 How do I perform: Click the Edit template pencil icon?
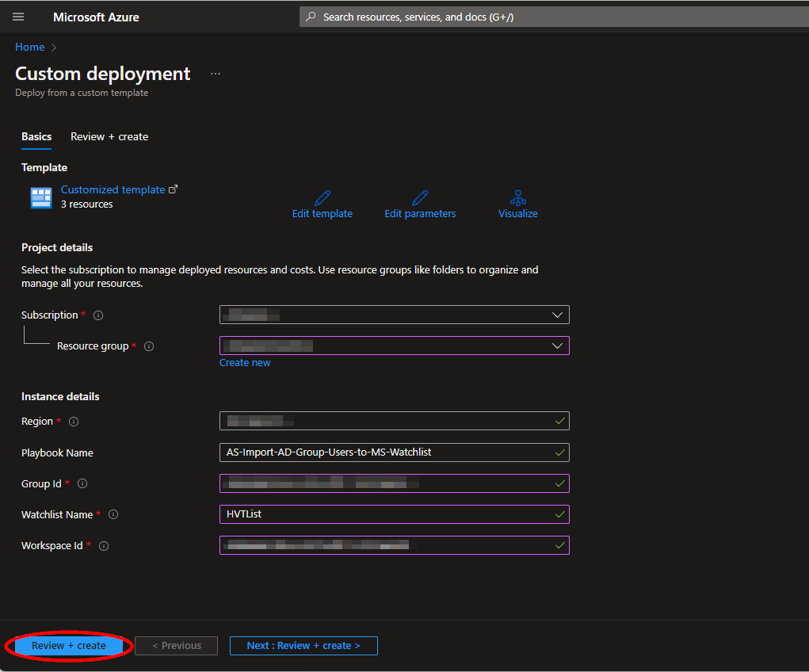322,197
